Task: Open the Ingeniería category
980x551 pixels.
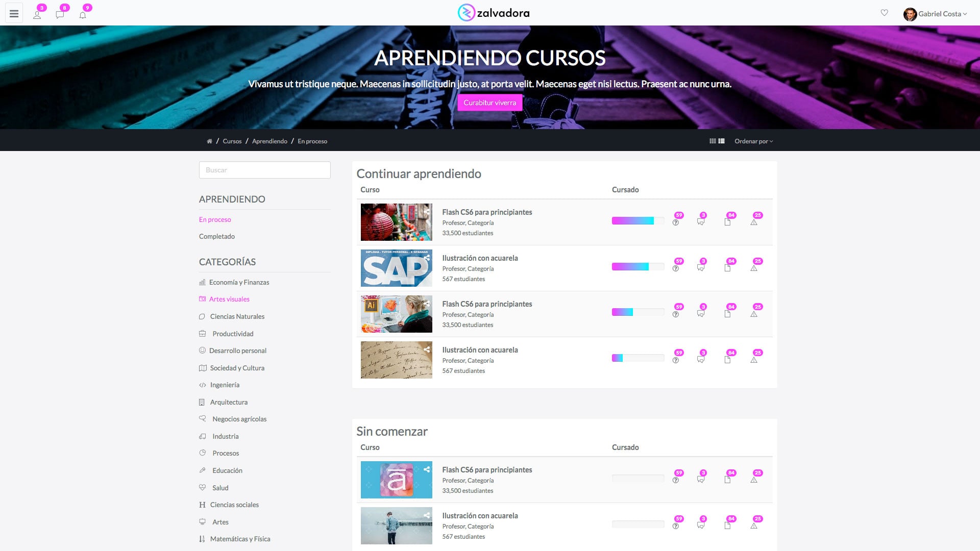Action: (x=225, y=385)
